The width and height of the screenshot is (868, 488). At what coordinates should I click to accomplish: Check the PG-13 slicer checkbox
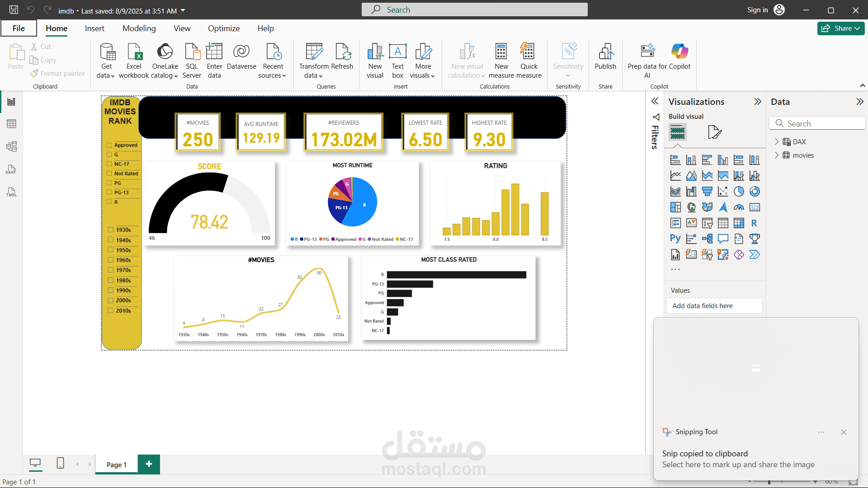[x=109, y=192]
